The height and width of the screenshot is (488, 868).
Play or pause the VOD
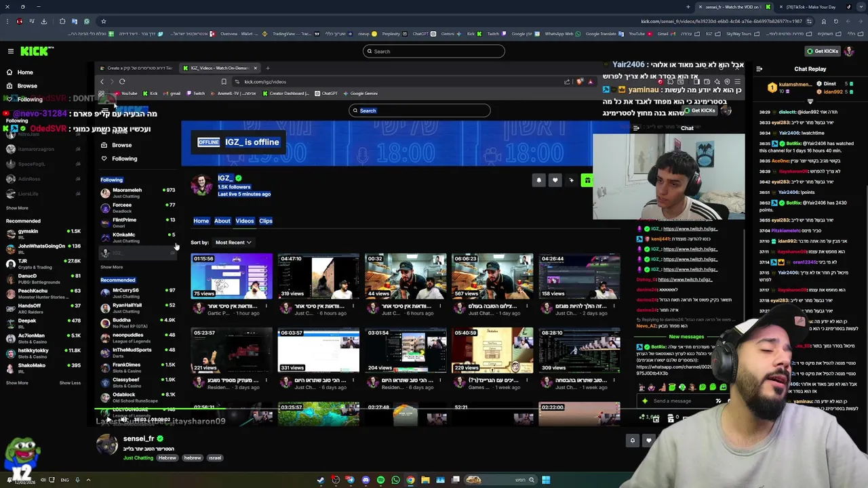[x=108, y=420]
